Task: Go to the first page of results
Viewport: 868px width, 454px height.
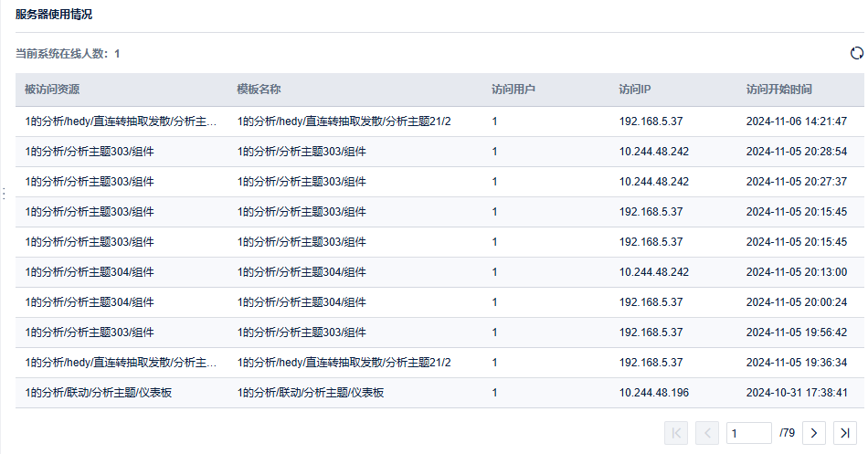Action: point(676,432)
